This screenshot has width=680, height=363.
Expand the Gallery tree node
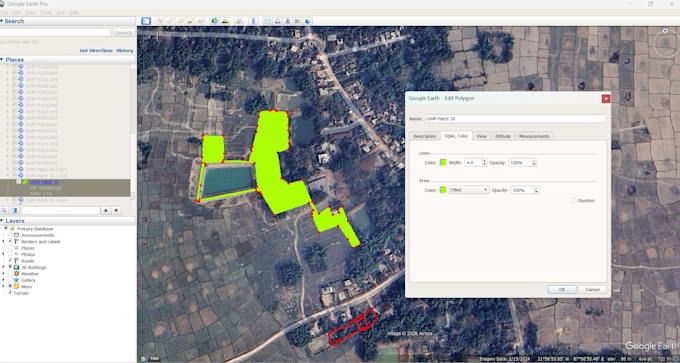[x=3, y=280]
